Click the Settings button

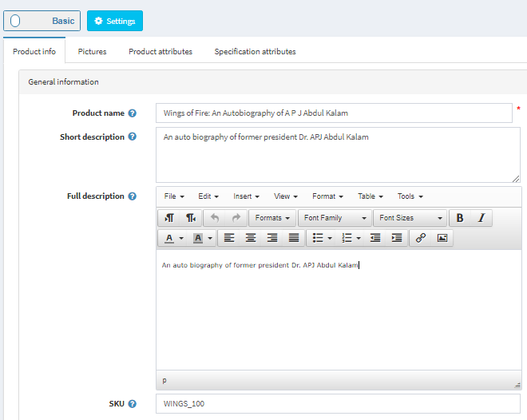click(x=115, y=21)
